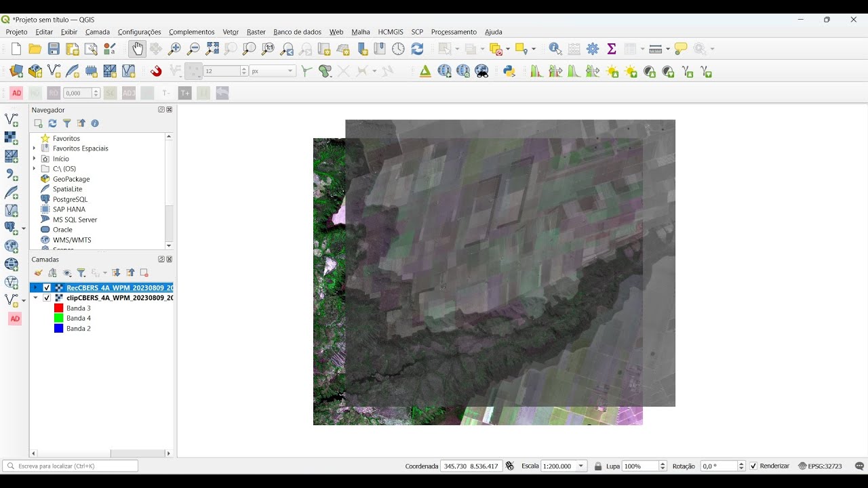
Task: Collapse the clipCBERS_4A layer node
Action: pos(35,298)
